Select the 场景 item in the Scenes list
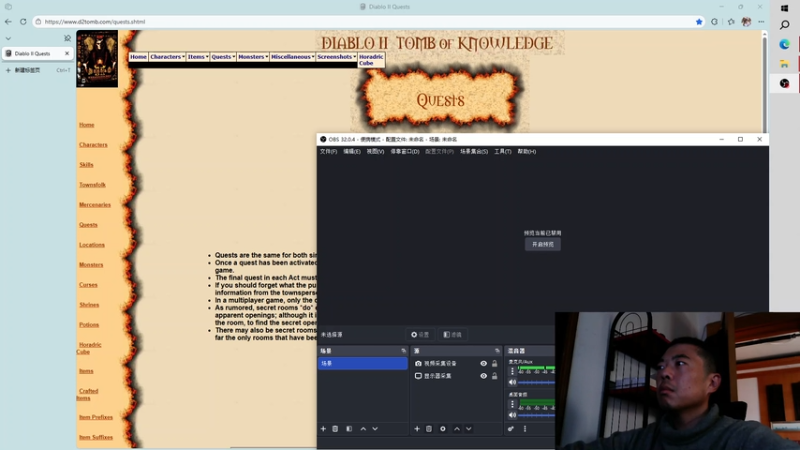Screen dimensions: 800x450 point(363,363)
